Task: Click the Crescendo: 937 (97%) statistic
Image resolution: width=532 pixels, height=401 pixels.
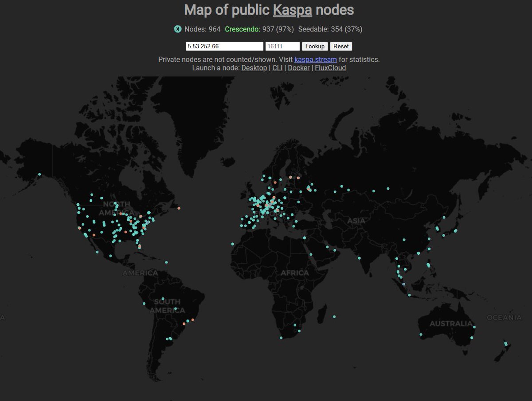Action: (x=259, y=29)
